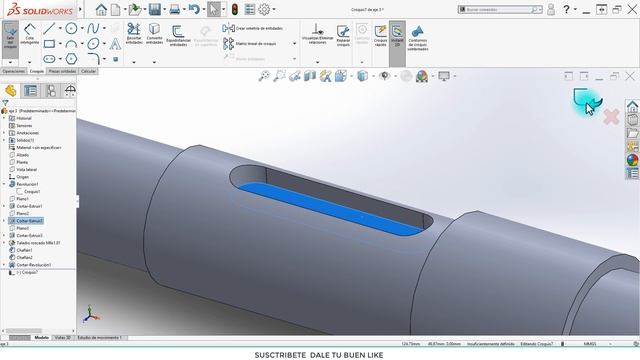Screen dimensions: 640x360
Task: Open Edit appearance color ball icon
Action: pos(422,76)
